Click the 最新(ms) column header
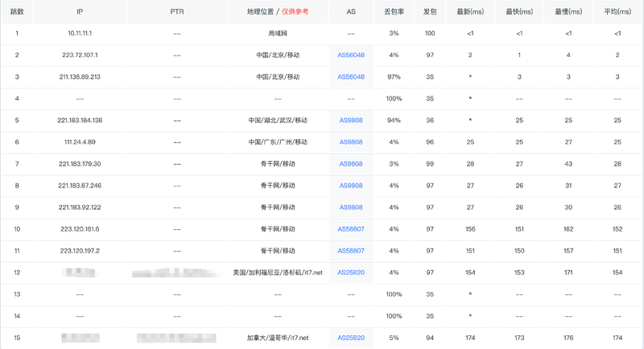This screenshot has width=644, height=349. pyautogui.click(x=470, y=11)
